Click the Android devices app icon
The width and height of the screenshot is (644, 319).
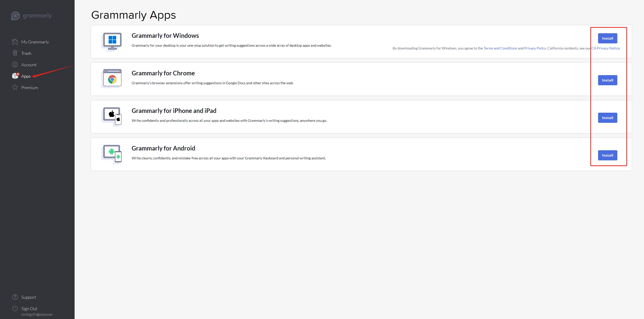click(x=112, y=154)
